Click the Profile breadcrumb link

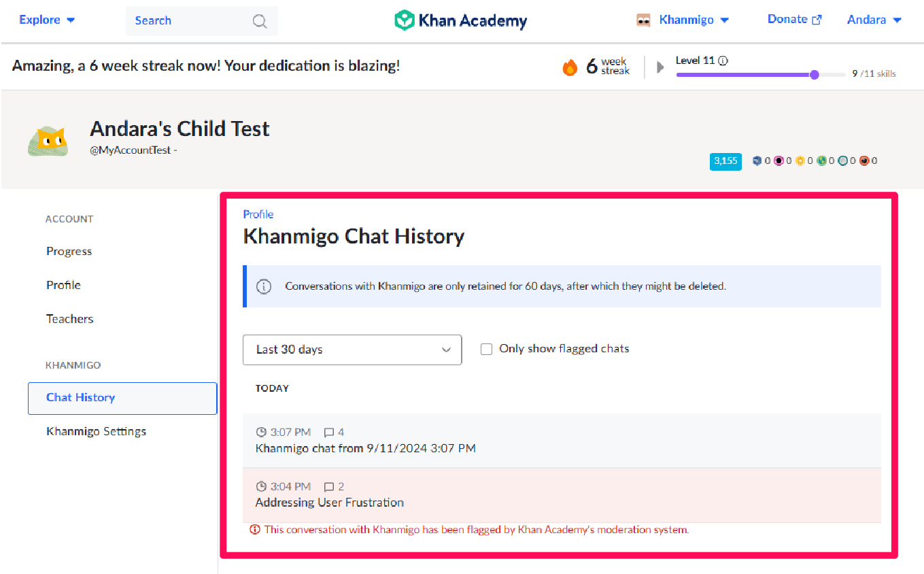pos(258,214)
